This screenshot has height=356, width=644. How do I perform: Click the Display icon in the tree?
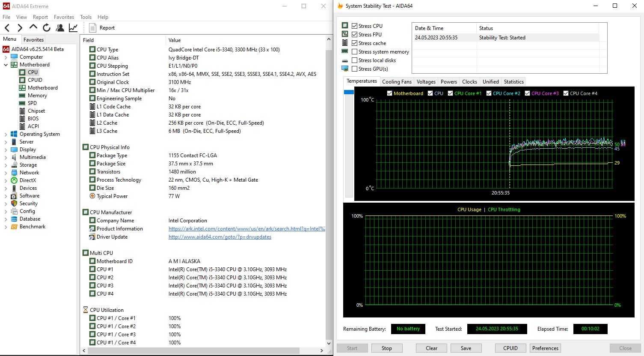14,150
